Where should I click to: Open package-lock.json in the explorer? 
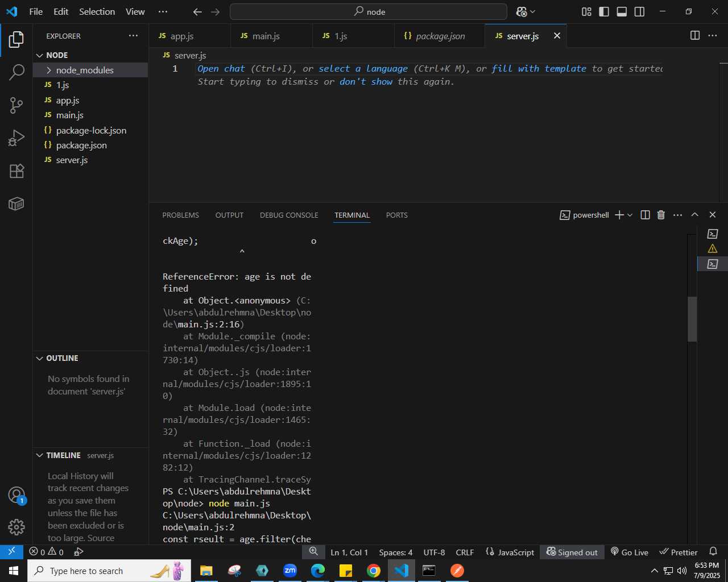91,130
